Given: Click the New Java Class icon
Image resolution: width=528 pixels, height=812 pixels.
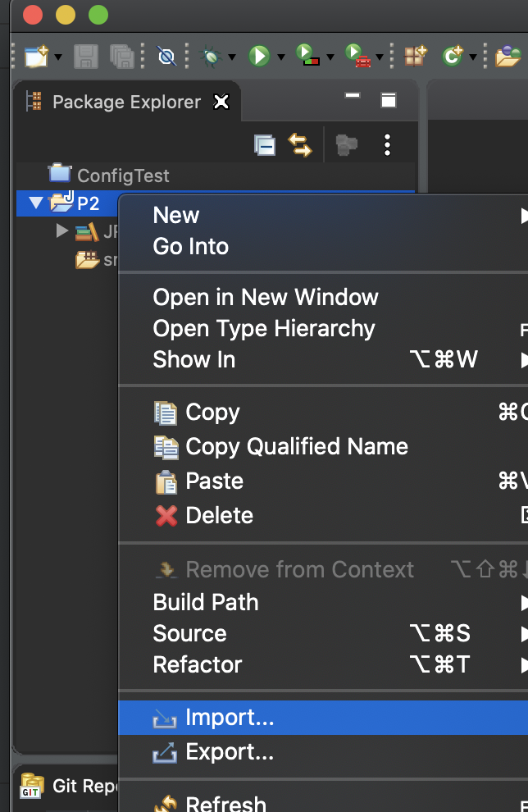Looking at the screenshot, I should point(453,56).
